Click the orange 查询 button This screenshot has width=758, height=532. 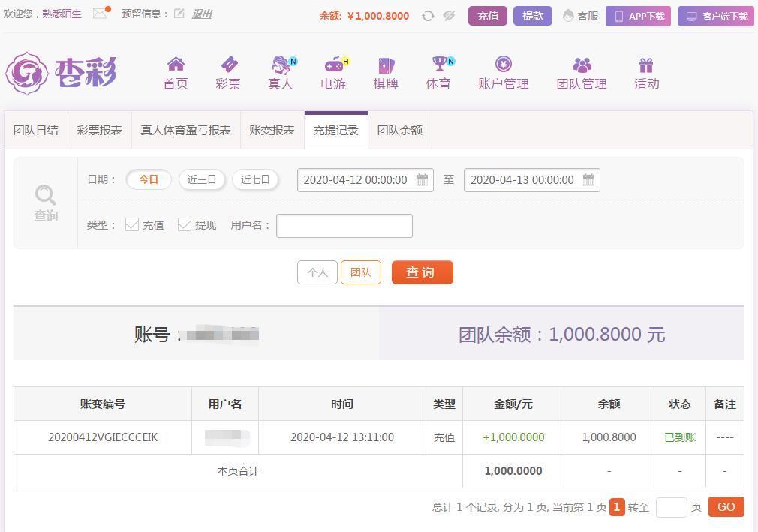[422, 272]
